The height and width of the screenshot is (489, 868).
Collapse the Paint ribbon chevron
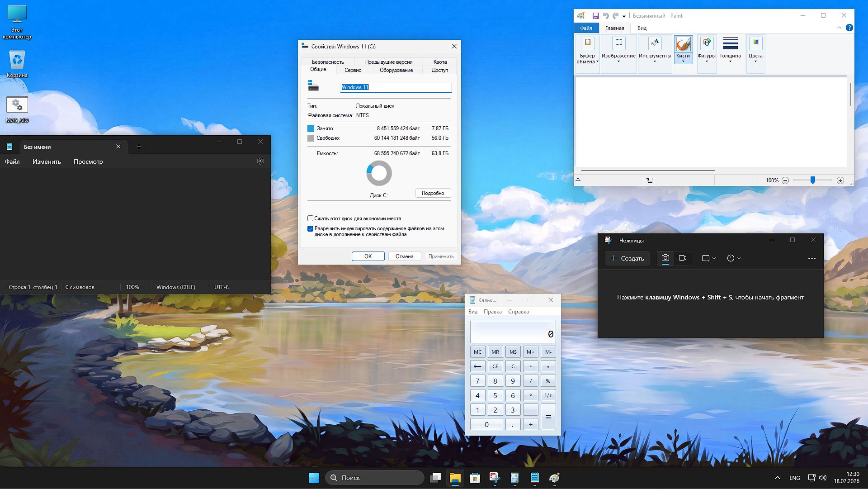[x=839, y=28]
